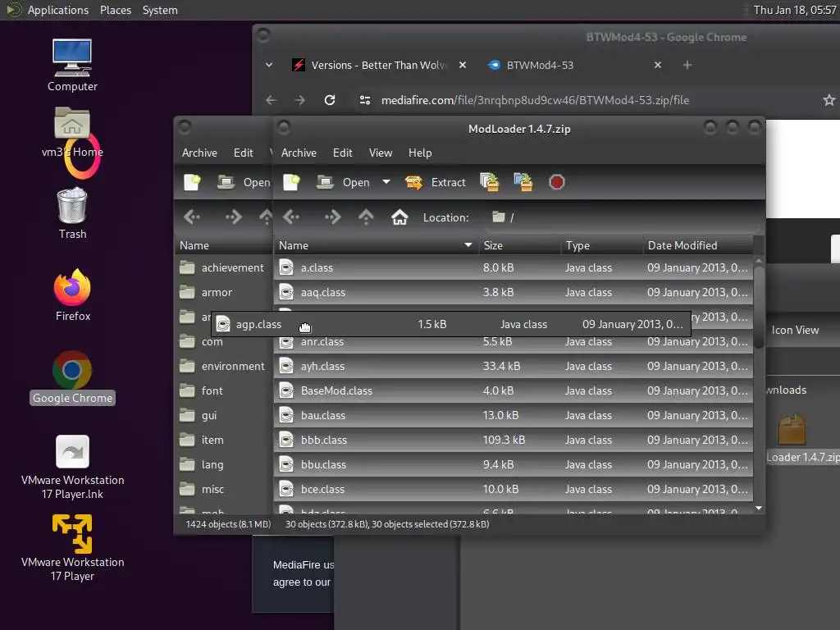Go back in back archive window
The height and width of the screenshot is (630, 840).
[x=192, y=217]
